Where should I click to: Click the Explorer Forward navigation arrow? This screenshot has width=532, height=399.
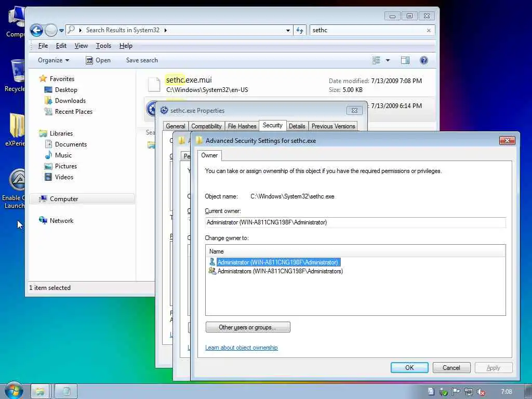tap(51, 30)
